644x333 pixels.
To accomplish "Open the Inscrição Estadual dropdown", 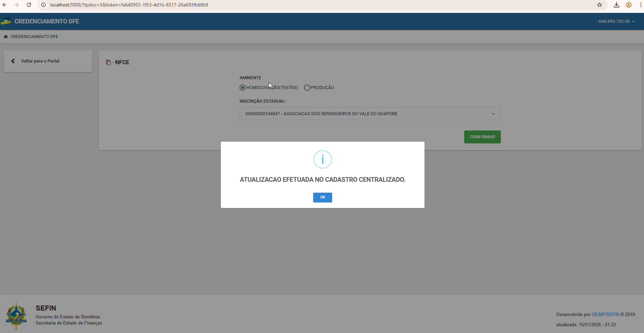I will tap(370, 114).
